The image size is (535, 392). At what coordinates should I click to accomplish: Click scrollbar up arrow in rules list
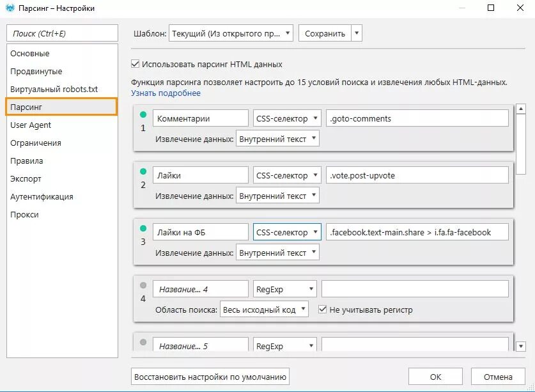pyautogui.click(x=521, y=109)
